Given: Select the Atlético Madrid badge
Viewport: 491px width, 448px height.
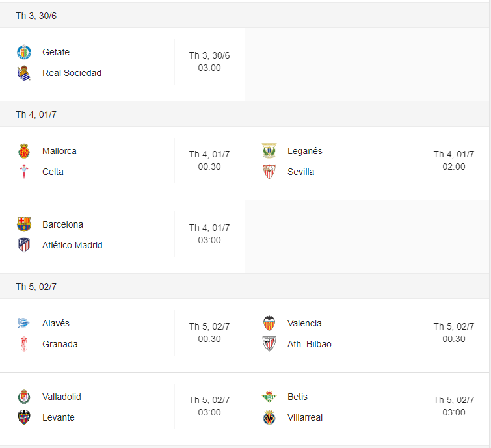Looking at the screenshot, I should (x=24, y=245).
